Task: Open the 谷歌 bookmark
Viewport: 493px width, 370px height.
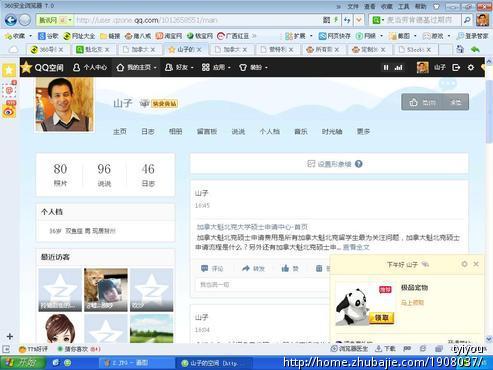Action: [48, 36]
